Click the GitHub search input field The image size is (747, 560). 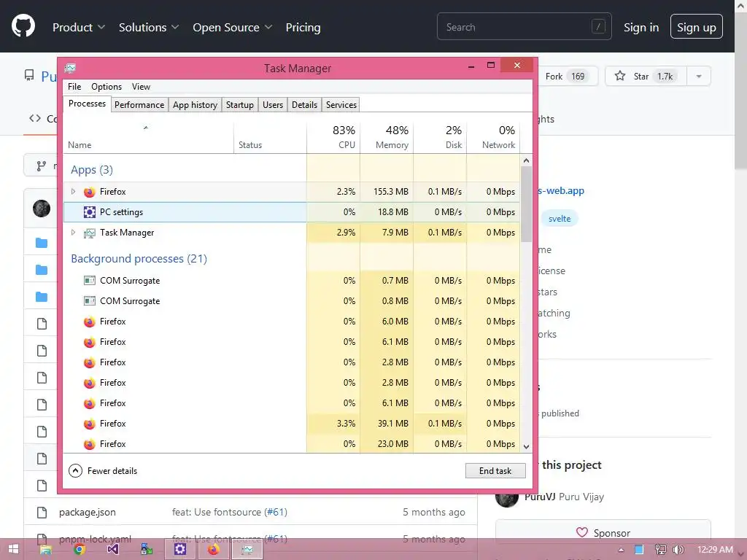524,27
